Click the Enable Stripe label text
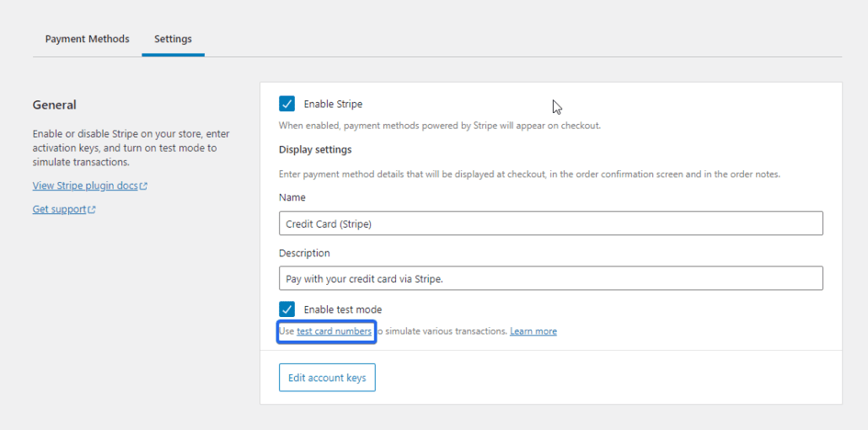This screenshot has height=430, width=868. click(x=333, y=104)
